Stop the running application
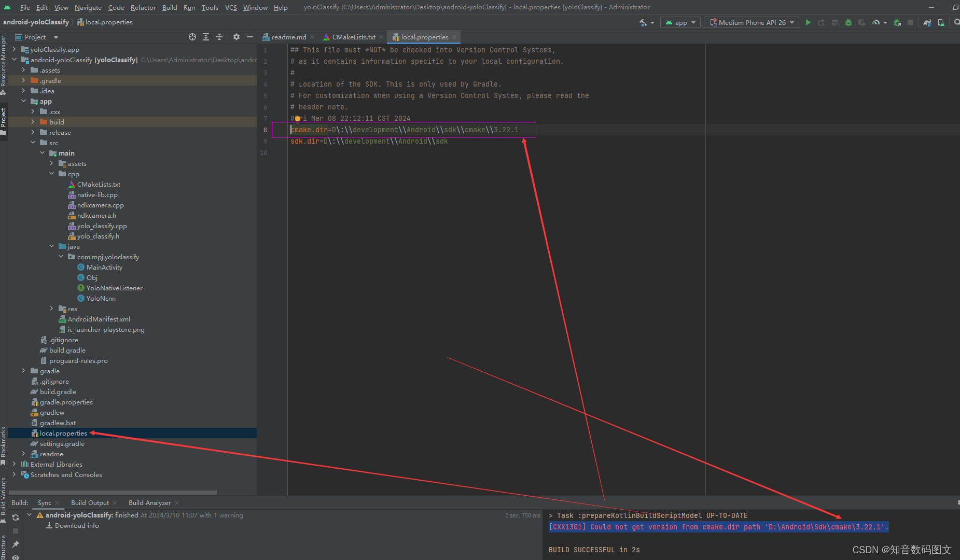This screenshot has width=960, height=560. [910, 23]
